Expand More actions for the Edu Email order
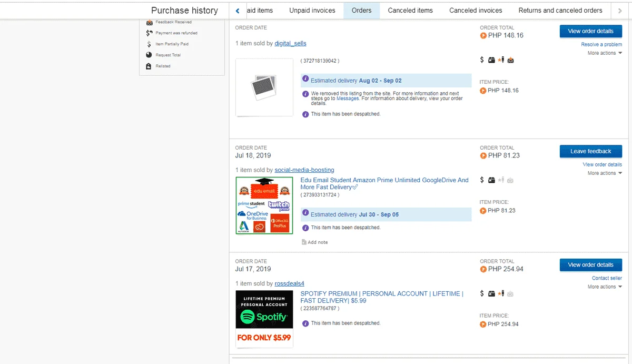This screenshot has width=632, height=364. pyautogui.click(x=605, y=173)
